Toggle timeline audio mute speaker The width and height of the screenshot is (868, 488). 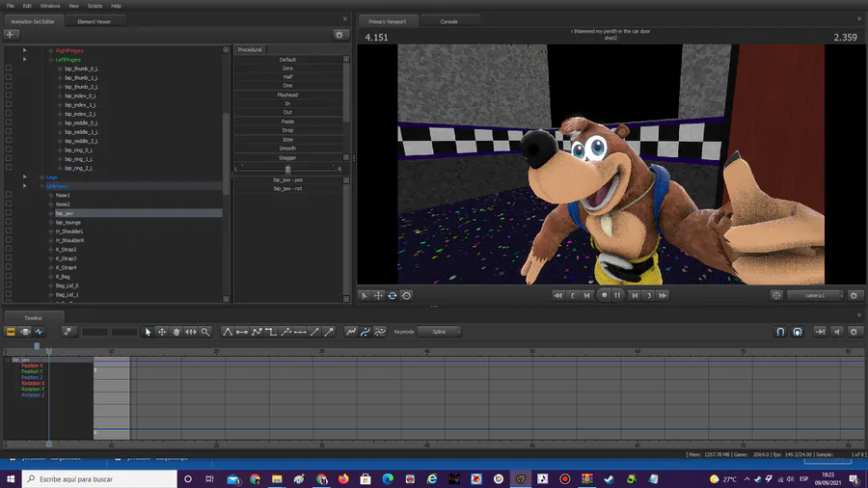click(x=837, y=332)
